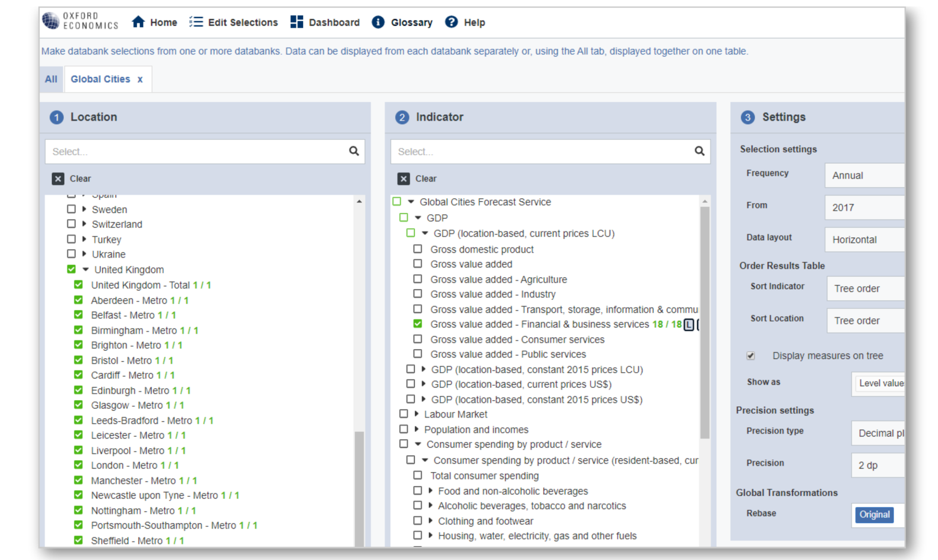Open the Sort Indicator dropdown
This screenshot has width=938, height=560.
click(x=865, y=288)
